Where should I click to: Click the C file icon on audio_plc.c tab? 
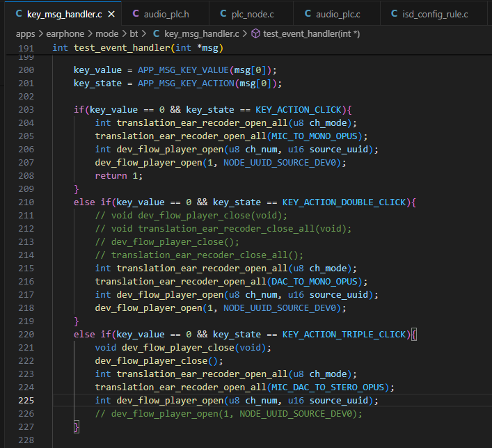pos(308,14)
